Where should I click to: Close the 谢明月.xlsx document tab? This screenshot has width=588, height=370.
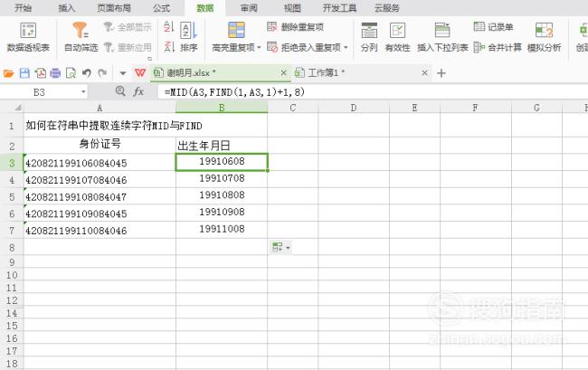284,73
